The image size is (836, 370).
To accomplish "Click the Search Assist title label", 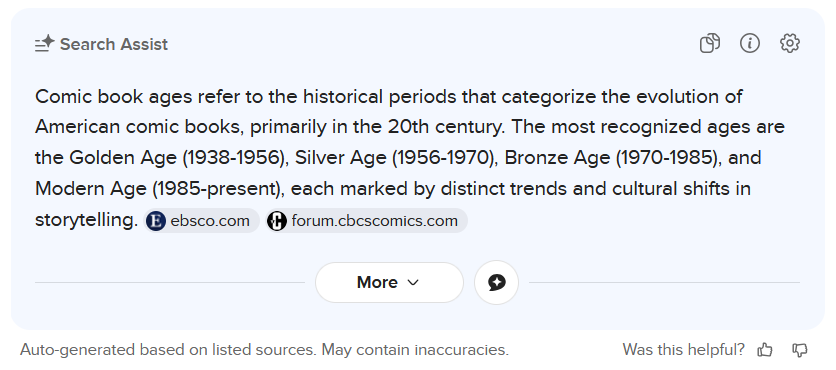I will pos(114,44).
